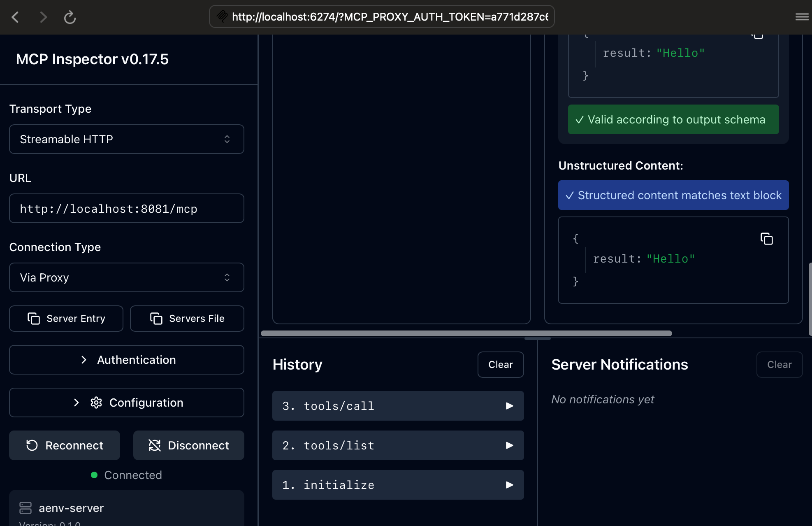
Task: Click the 'Connection Type' label
Action: tap(55, 247)
